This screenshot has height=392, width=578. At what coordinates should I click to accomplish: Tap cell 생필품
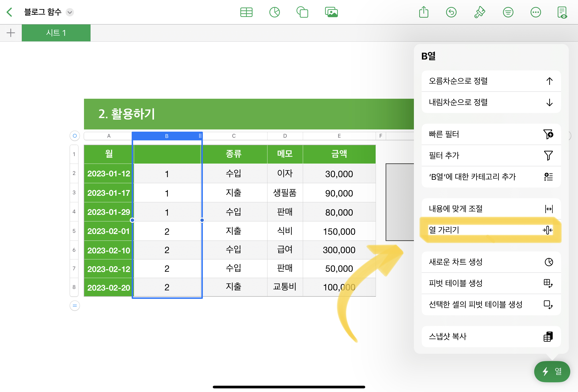(x=285, y=193)
